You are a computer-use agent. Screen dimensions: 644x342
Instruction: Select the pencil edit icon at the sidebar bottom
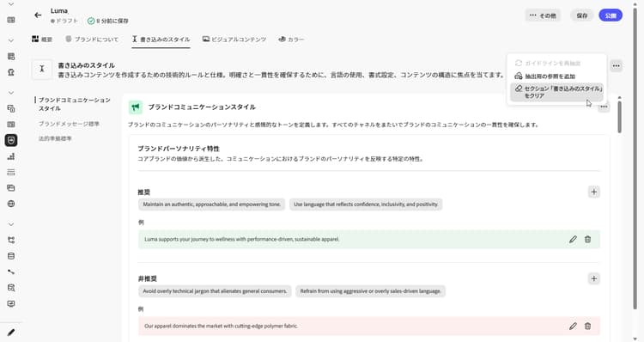11,333
